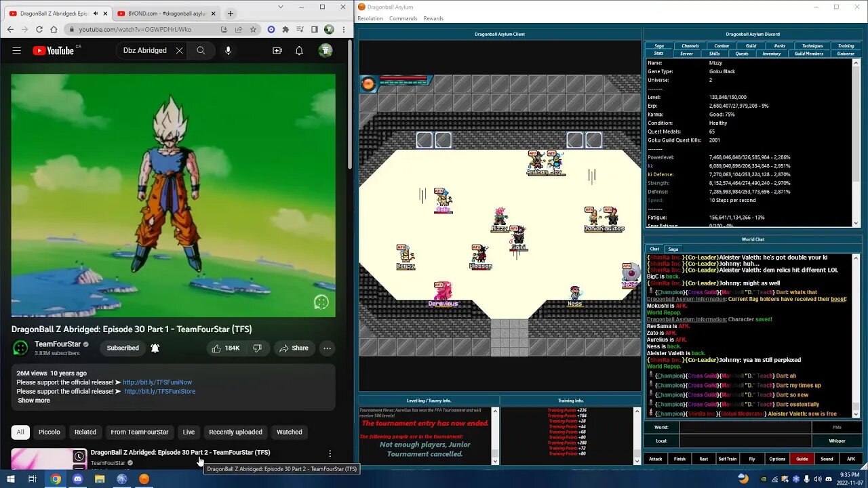This screenshot has height=488, width=868.
Task: Click the YouTube logo
Action: 54,50
